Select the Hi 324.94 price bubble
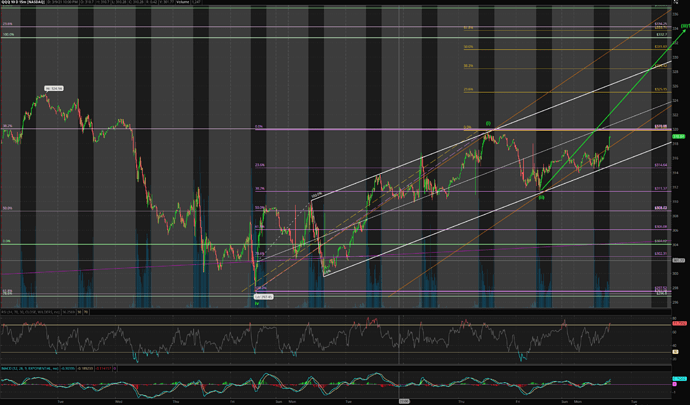 point(53,89)
